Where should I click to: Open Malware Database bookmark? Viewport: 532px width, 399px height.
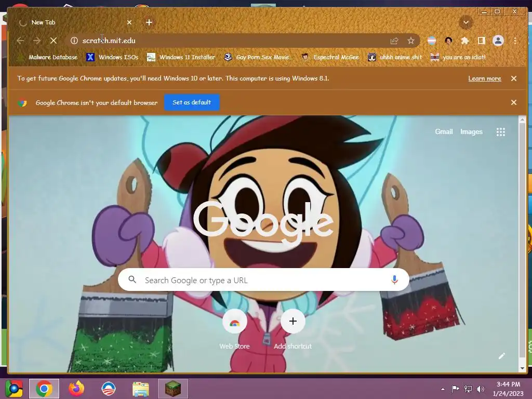(x=47, y=57)
